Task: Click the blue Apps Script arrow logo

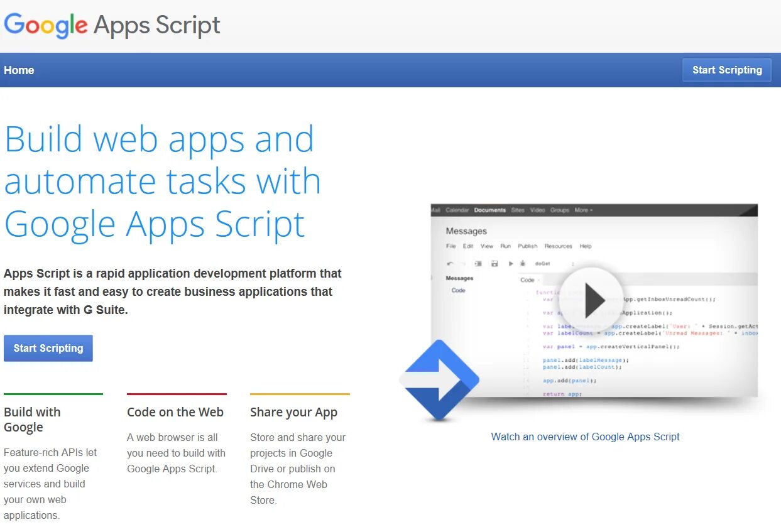Action: (x=439, y=380)
